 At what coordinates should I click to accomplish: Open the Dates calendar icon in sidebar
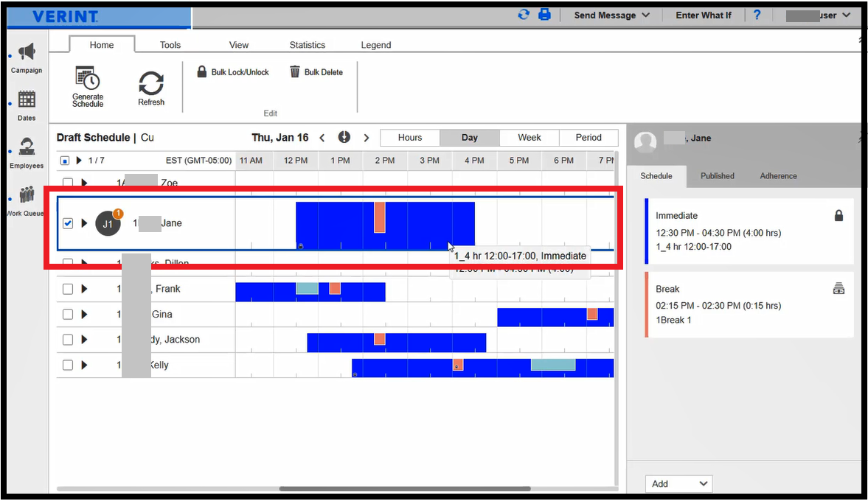(x=27, y=99)
